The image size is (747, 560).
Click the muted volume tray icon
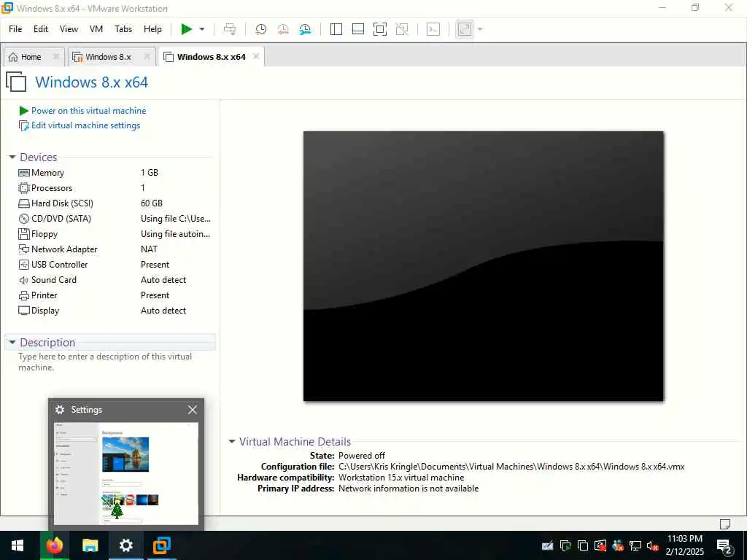(652, 545)
